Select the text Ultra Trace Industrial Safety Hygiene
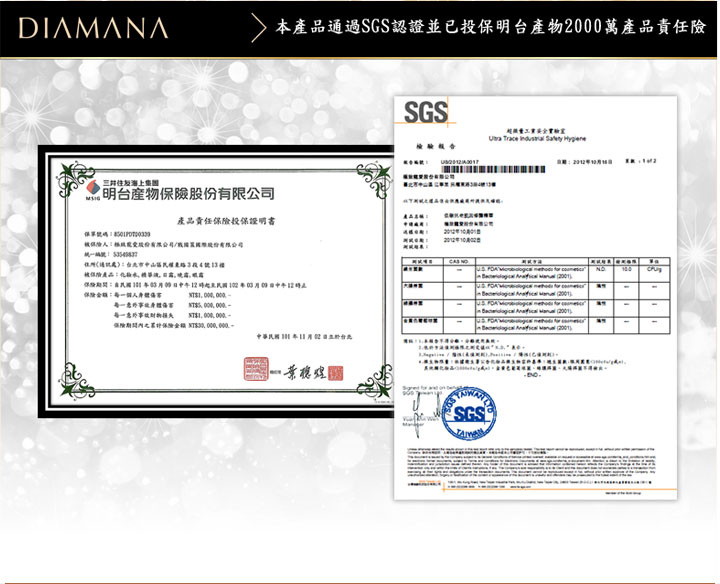The image size is (720, 584). 537,138
